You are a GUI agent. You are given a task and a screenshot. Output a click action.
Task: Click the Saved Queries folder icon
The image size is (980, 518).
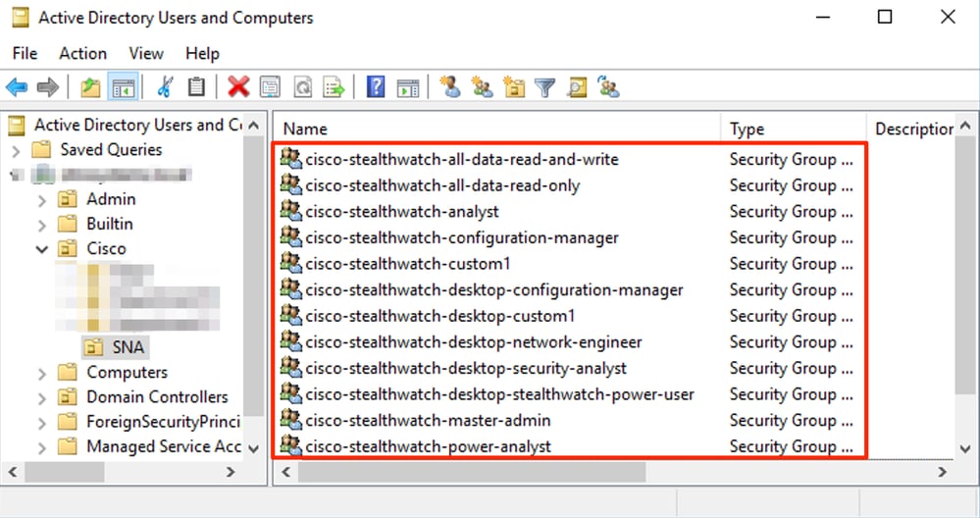(x=41, y=149)
